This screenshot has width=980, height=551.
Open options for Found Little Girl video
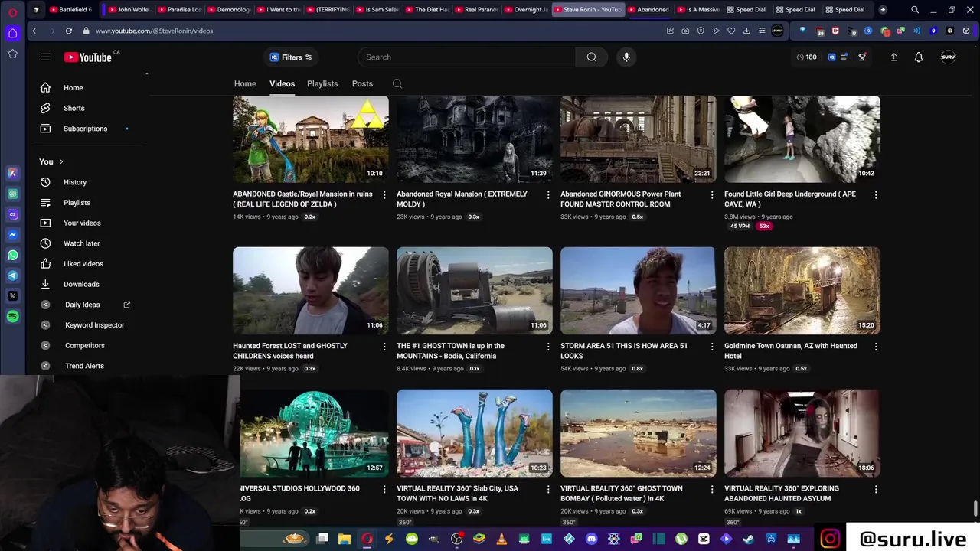876,194
